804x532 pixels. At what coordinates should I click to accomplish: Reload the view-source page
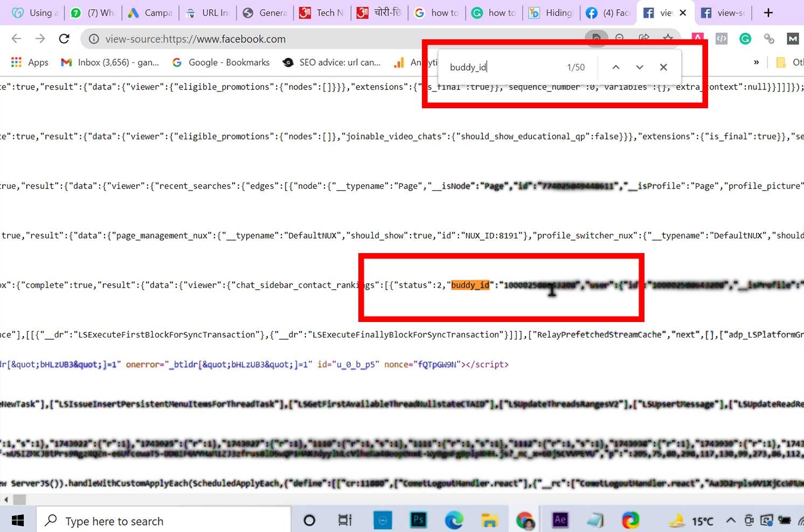coord(64,39)
